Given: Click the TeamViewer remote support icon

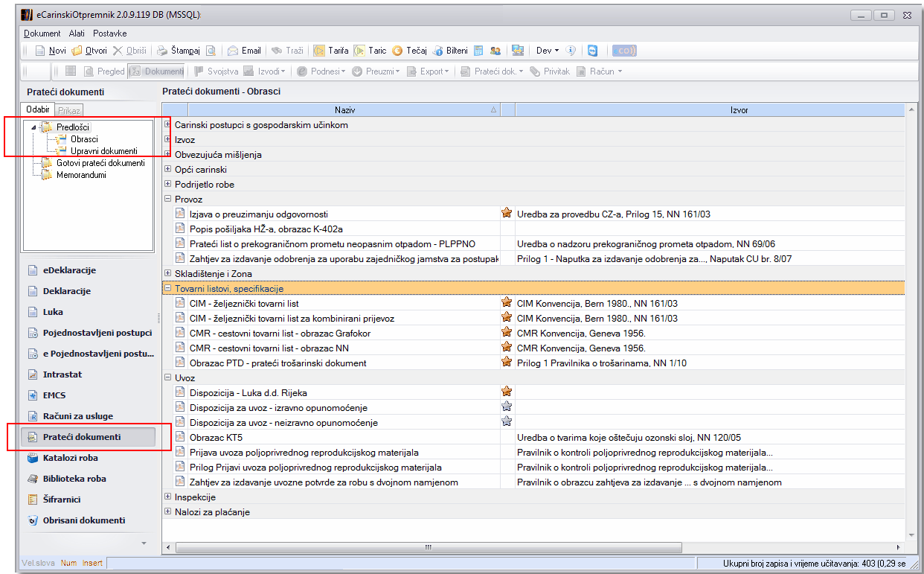Looking at the screenshot, I should (592, 51).
